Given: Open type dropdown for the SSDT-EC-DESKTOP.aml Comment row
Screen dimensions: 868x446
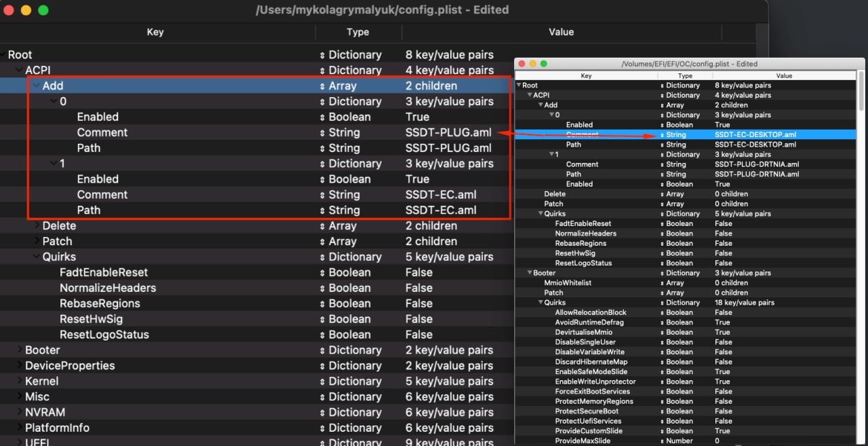Looking at the screenshot, I should pos(662,135).
